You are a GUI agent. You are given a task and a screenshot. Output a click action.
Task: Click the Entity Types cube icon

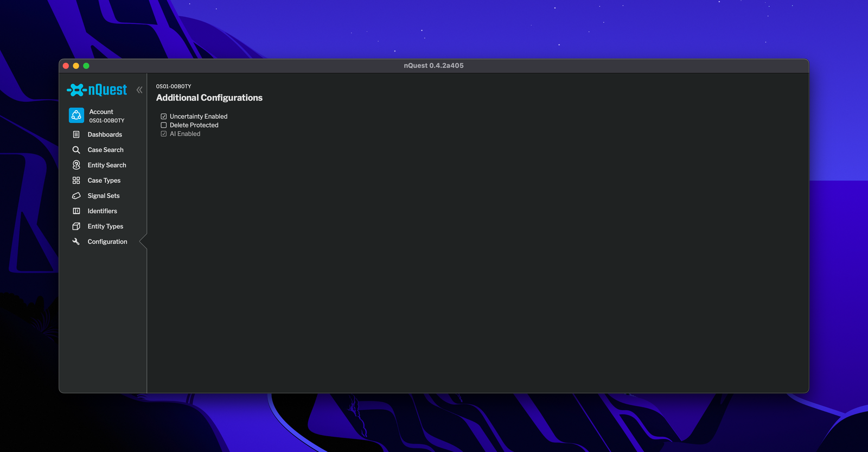(x=76, y=226)
